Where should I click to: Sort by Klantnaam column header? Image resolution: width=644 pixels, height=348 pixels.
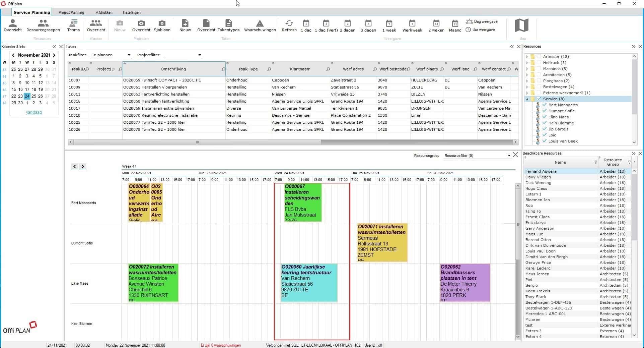(x=300, y=69)
